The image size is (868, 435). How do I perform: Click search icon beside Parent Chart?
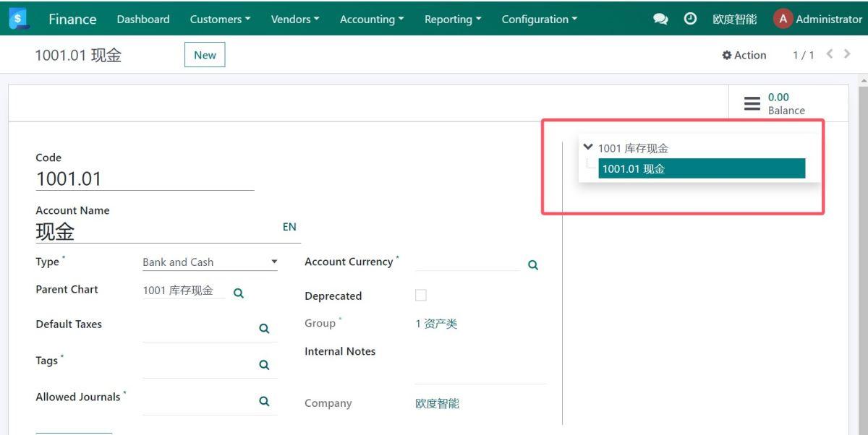coord(239,293)
